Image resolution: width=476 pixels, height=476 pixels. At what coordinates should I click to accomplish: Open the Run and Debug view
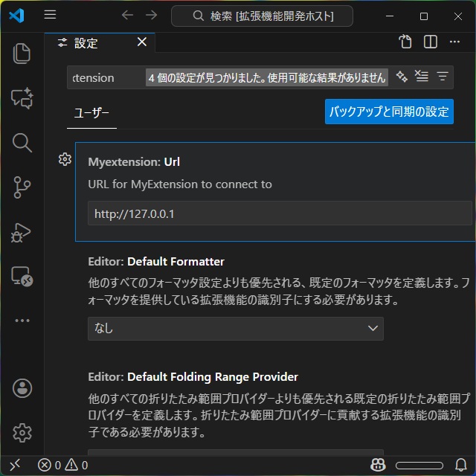[22, 232]
